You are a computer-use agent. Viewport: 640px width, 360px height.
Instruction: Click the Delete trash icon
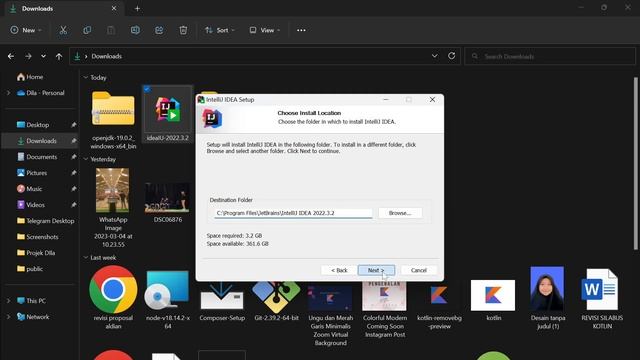click(x=183, y=30)
